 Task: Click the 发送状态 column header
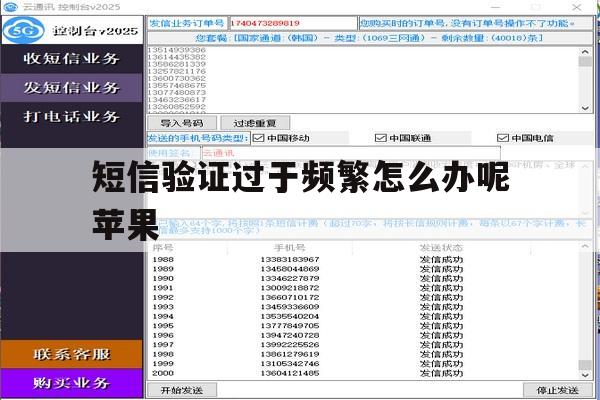pyautogui.click(x=441, y=248)
